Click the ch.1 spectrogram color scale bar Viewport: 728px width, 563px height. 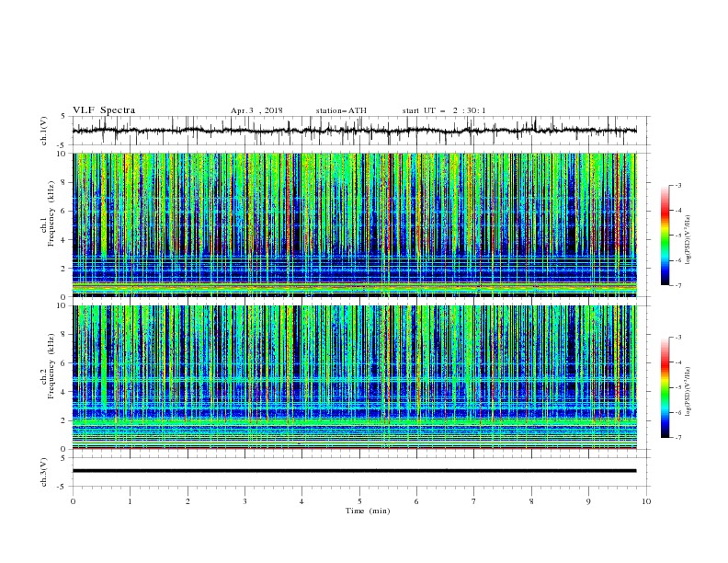pyautogui.click(x=665, y=236)
